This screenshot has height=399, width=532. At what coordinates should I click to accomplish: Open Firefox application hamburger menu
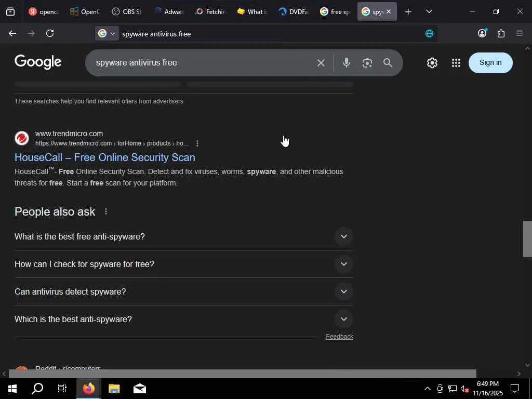click(x=520, y=33)
